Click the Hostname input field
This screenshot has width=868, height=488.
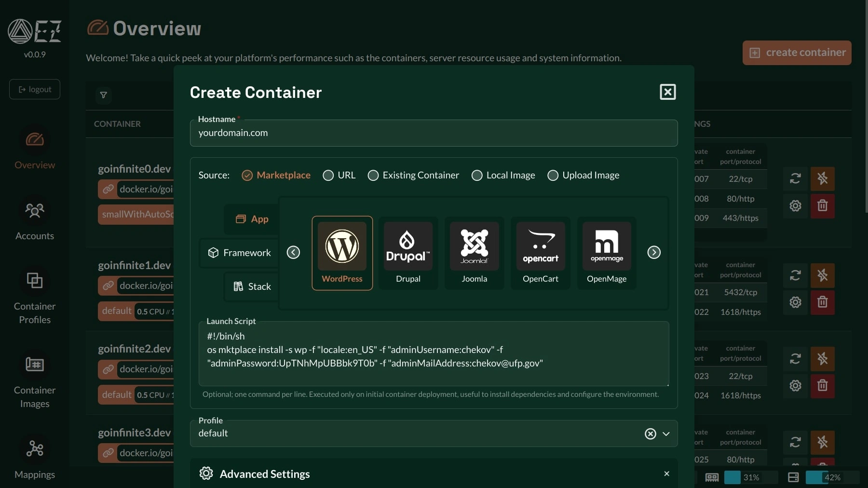433,133
